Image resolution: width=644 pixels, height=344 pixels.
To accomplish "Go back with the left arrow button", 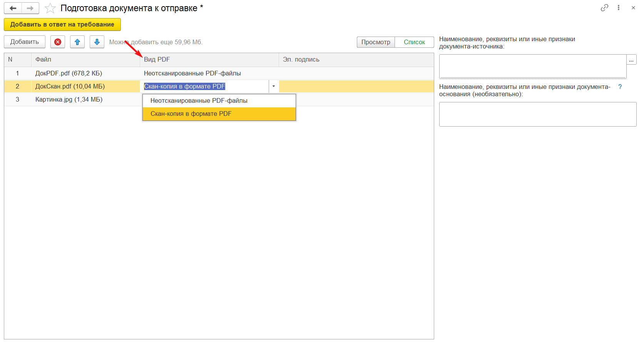I will click(x=13, y=8).
